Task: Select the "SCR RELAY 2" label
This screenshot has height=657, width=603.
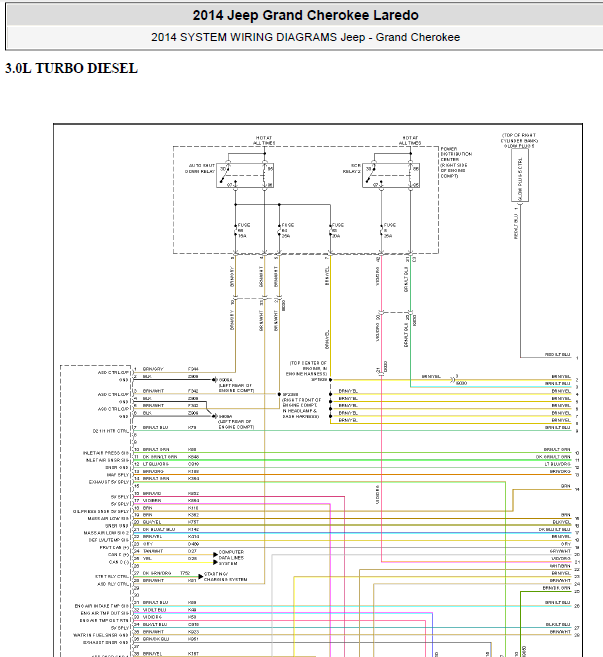Action: point(352,168)
